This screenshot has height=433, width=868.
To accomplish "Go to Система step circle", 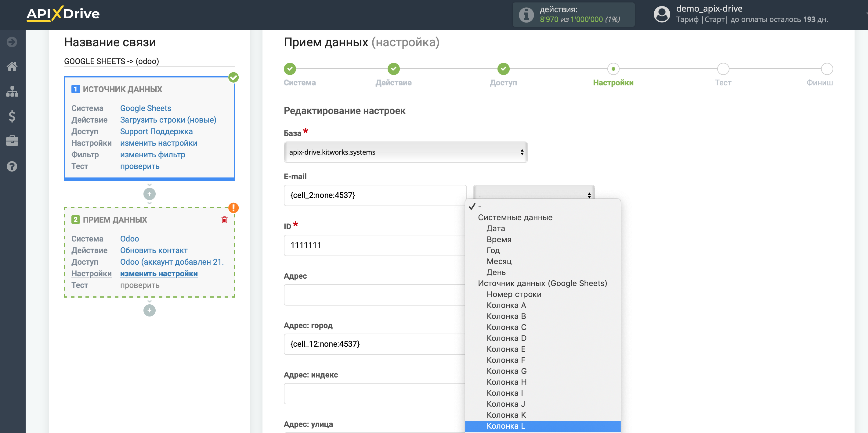I will coord(290,69).
